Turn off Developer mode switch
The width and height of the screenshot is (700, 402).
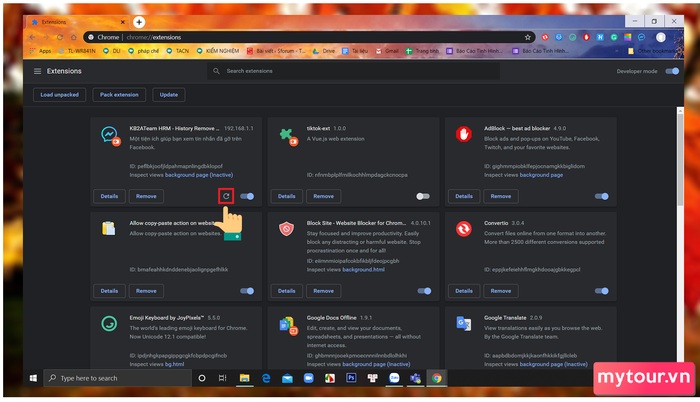pyautogui.click(x=672, y=71)
